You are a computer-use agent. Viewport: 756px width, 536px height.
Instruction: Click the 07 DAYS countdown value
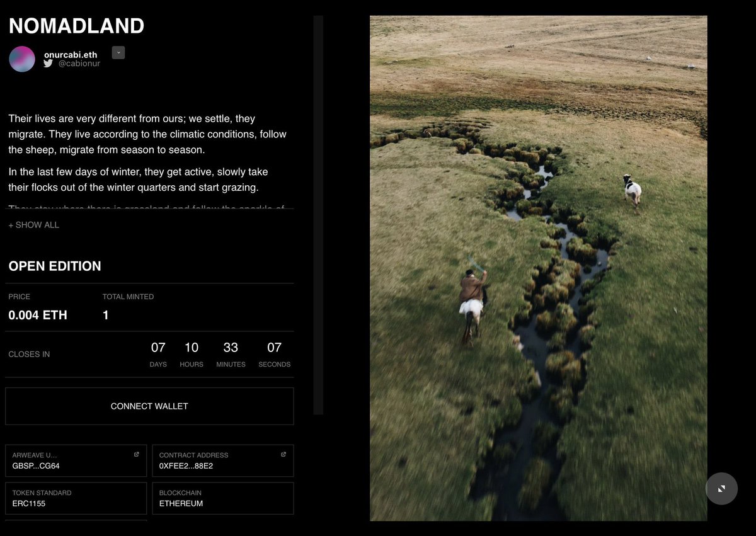pyautogui.click(x=158, y=348)
